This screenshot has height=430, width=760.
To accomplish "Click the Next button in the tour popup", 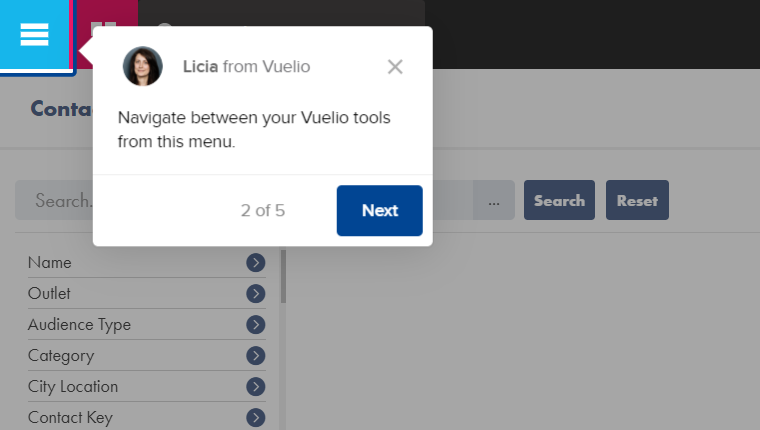I will coord(380,210).
